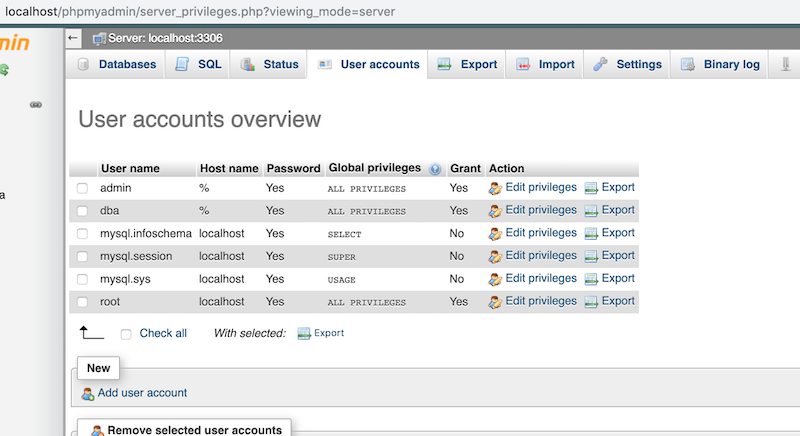This screenshot has height=436, width=800.
Task: Click the Edit privileges icon for mysql.infoschema
Action: click(x=495, y=234)
